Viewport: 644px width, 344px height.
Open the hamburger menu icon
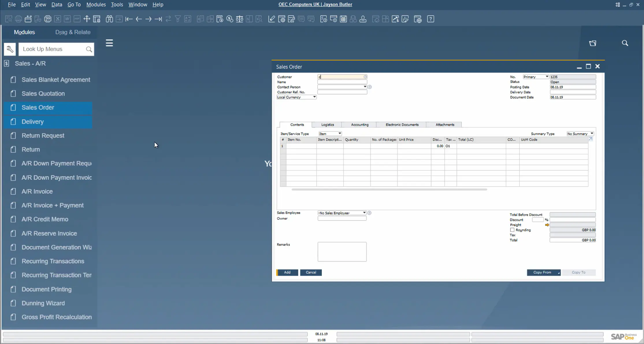coord(109,43)
